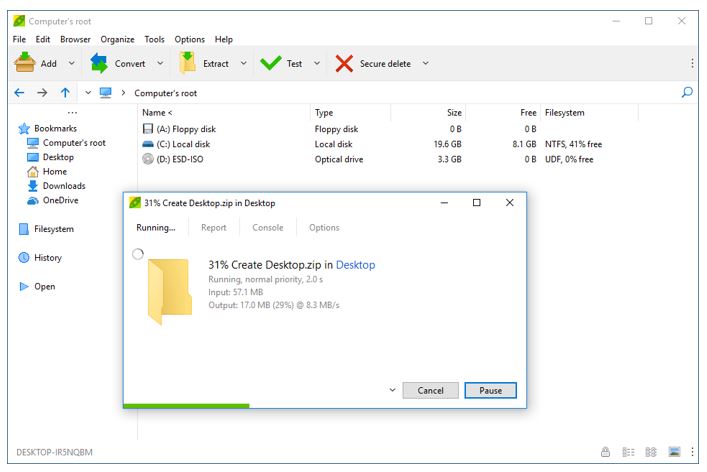Open Home bookmark in sidebar
The height and width of the screenshot is (472, 707).
pyautogui.click(x=47, y=172)
